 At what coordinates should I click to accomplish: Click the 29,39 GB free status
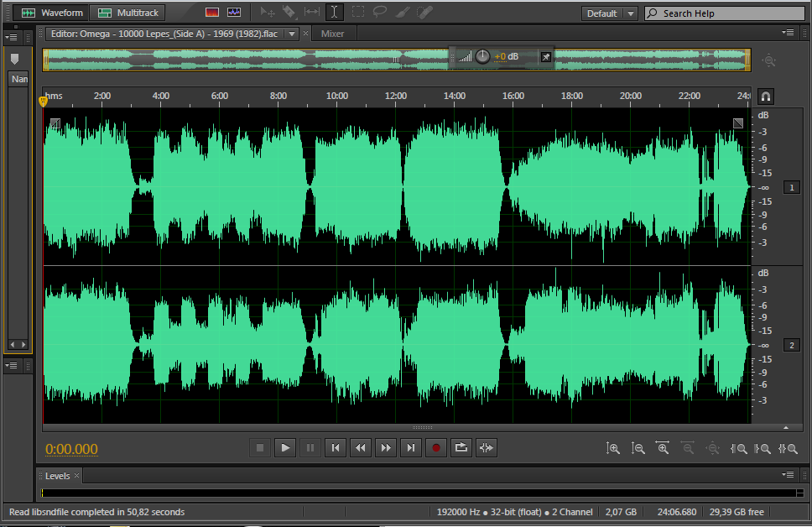click(737, 512)
